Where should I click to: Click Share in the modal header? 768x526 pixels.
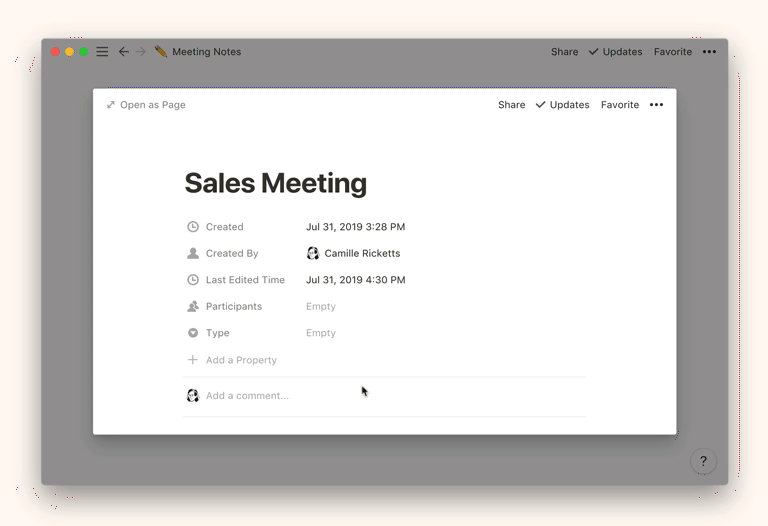click(511, 105)
